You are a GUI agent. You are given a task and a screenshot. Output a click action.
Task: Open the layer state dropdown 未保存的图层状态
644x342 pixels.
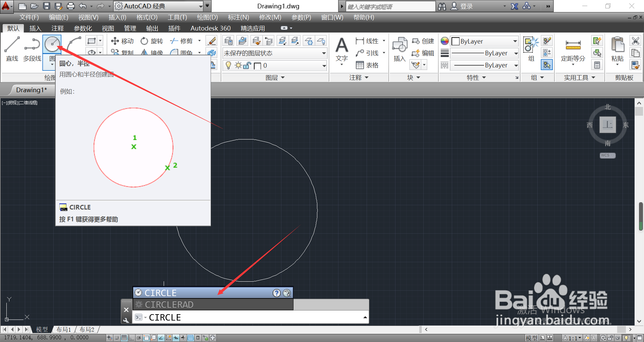(275, 53)
